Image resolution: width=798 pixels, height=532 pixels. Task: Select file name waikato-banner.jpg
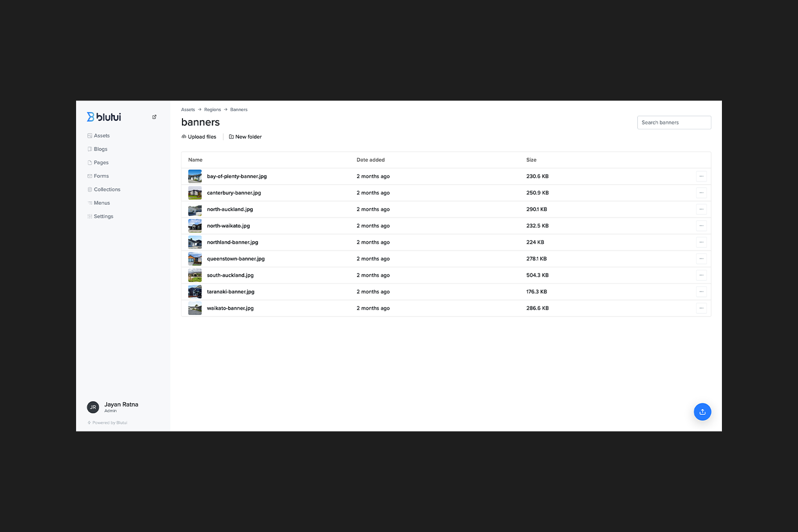coord(230,308)
